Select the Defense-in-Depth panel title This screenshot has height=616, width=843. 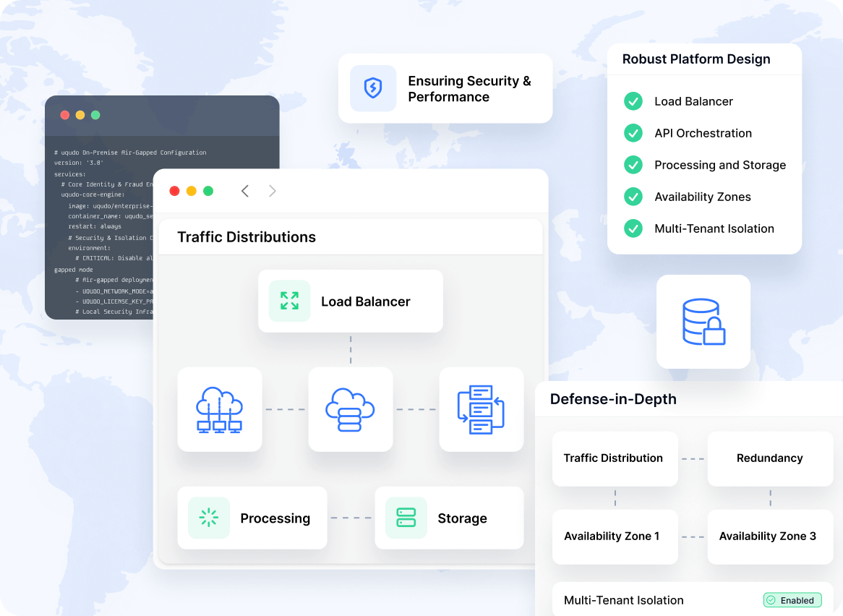point(613,399)
